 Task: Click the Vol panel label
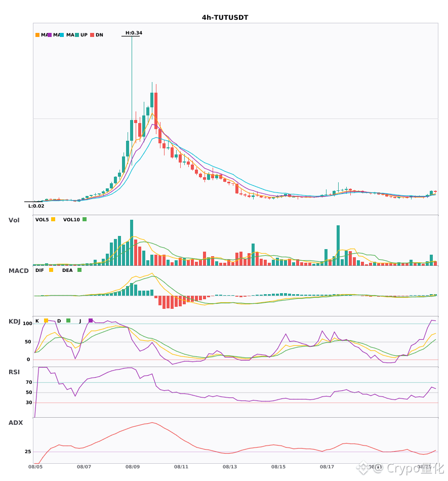pos(14,220)
